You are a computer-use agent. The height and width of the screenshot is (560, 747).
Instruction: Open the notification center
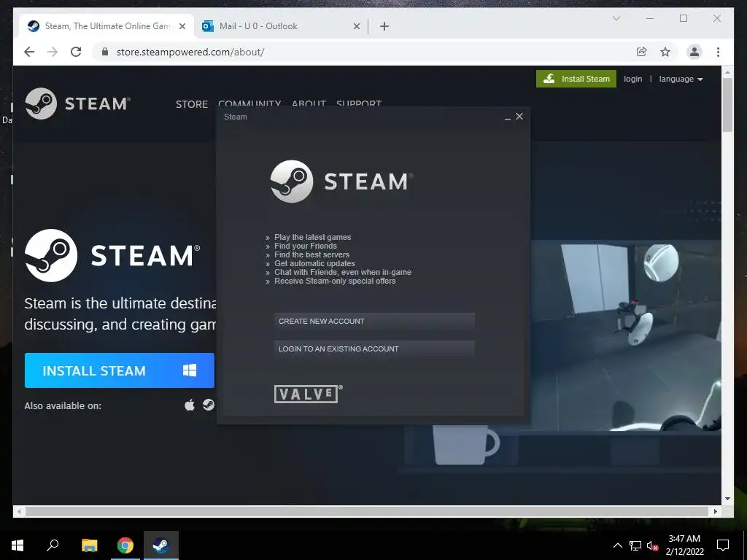pos(723,545)
